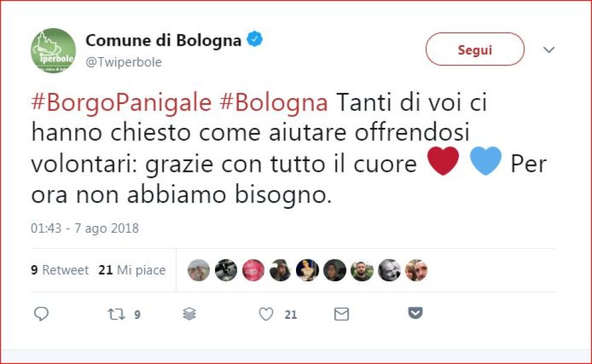View the 21 Mi piace list

pos(132,270)
